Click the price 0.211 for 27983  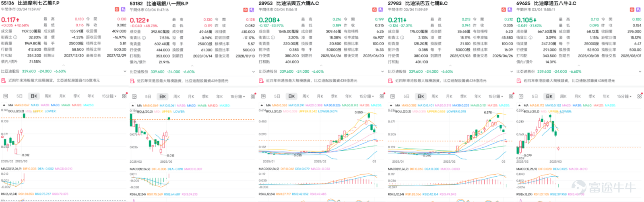click(396, 19)
